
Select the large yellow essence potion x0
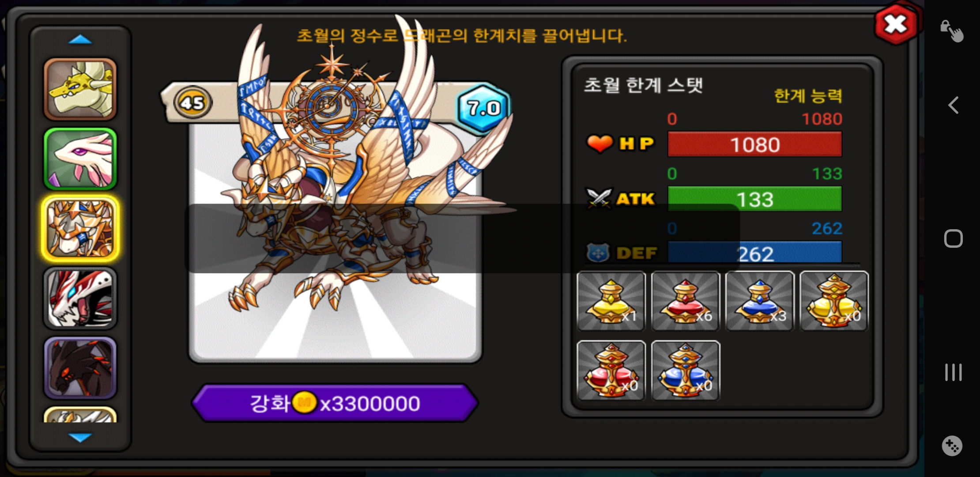[x=834, y=301]
